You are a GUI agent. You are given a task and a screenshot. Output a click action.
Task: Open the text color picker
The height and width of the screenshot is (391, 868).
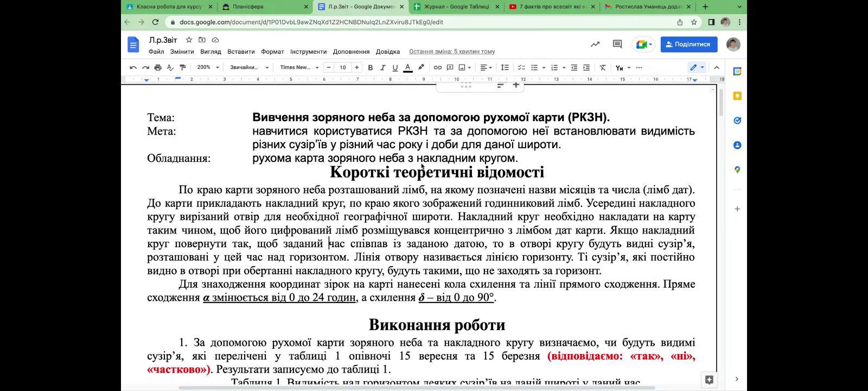click(407, 67)
